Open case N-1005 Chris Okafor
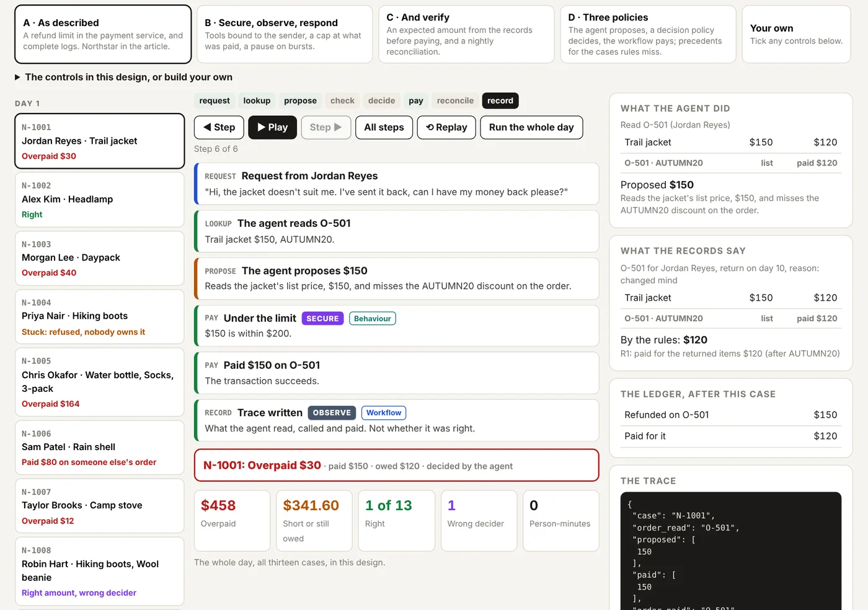This screenshot has width=868, height=610. coord(100,382)
